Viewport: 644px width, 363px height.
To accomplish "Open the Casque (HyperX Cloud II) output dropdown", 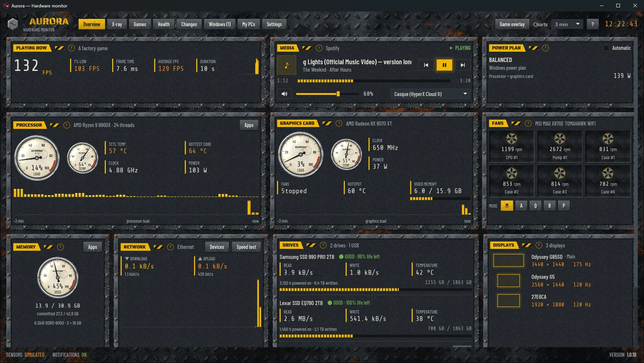I will pyautogui.click(x=431, y=94).
